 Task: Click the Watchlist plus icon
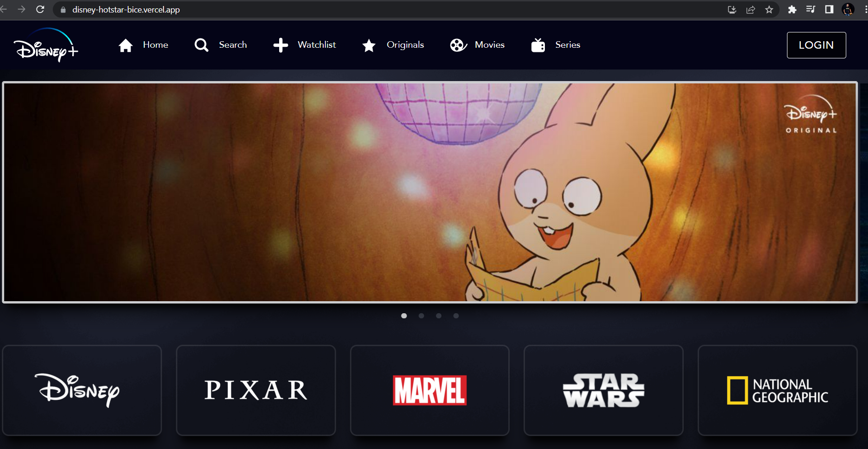[280, 44]
